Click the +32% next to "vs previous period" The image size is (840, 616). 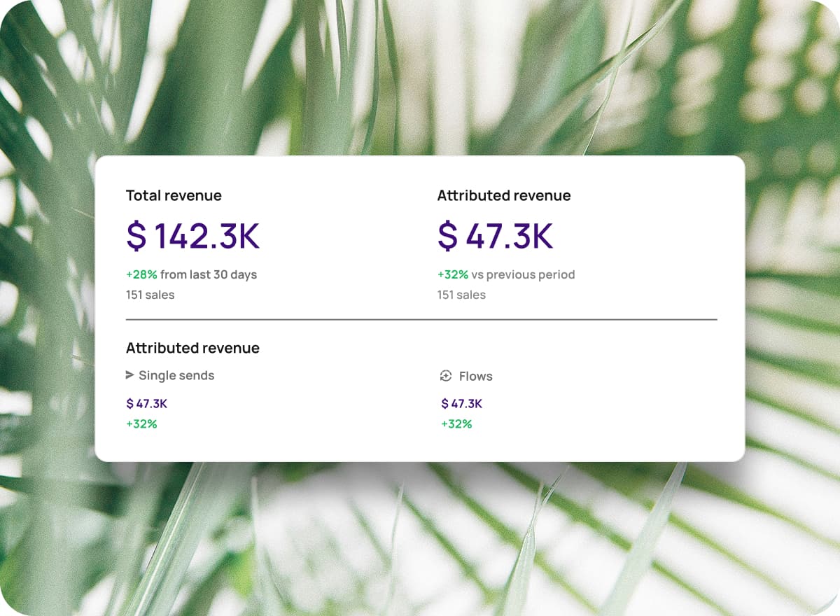coord(453,274)
